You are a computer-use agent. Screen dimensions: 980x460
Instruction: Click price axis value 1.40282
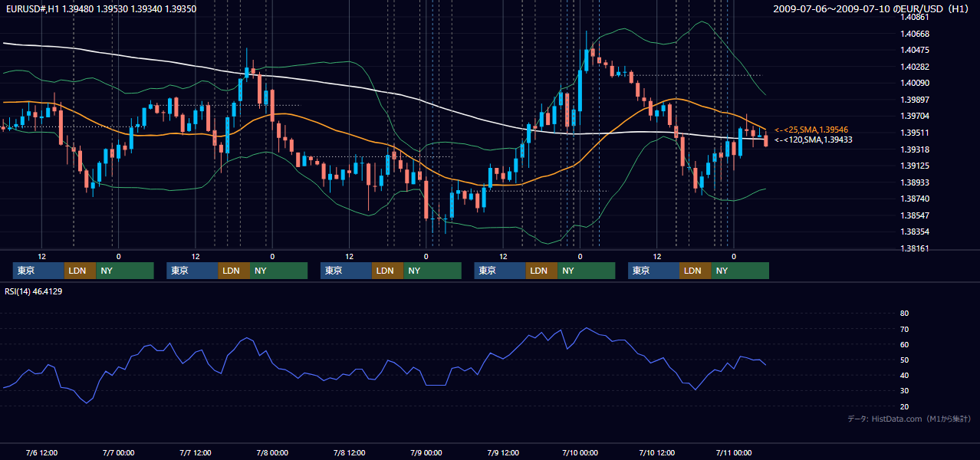(x=914, y=67)
